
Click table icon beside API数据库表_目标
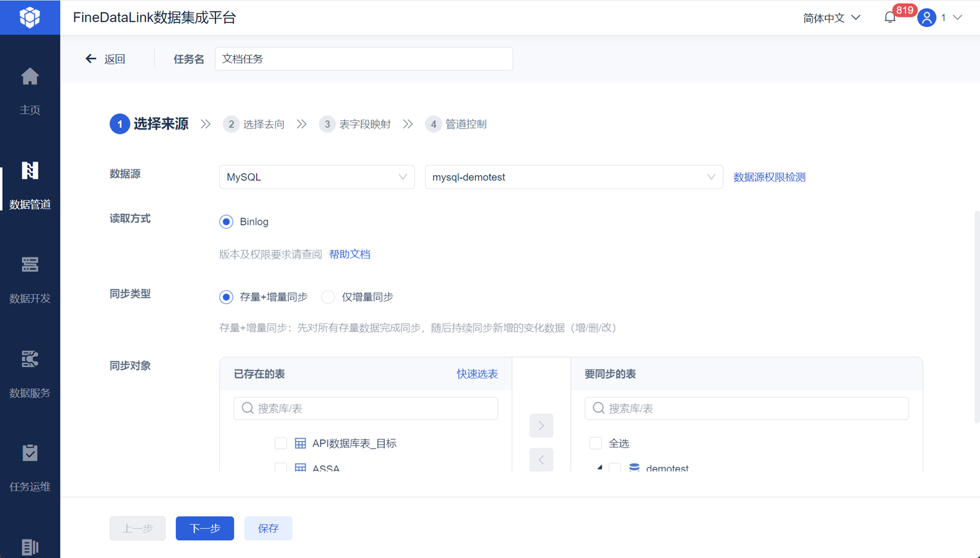pyautogui.click(x=301, y=443)
